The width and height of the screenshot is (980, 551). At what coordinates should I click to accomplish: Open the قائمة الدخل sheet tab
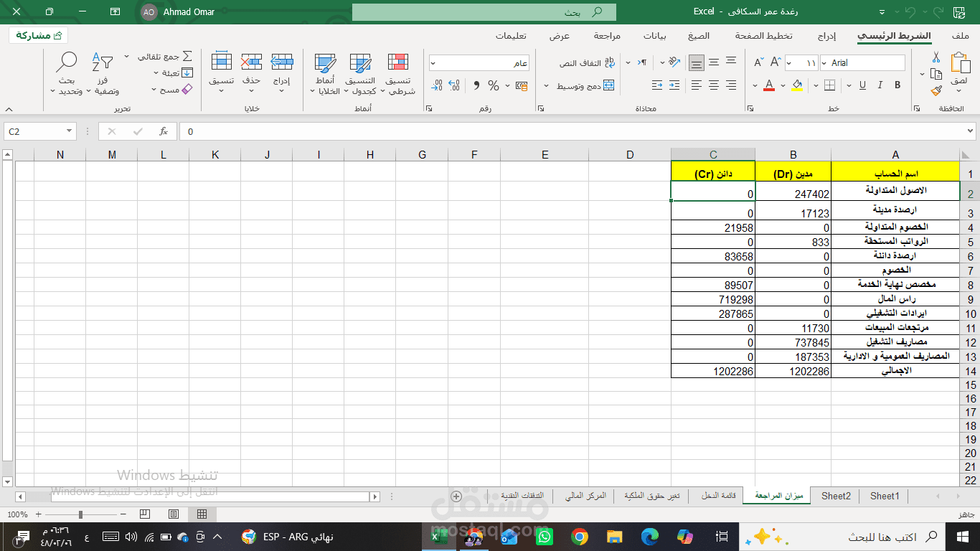tap(717, 496)
